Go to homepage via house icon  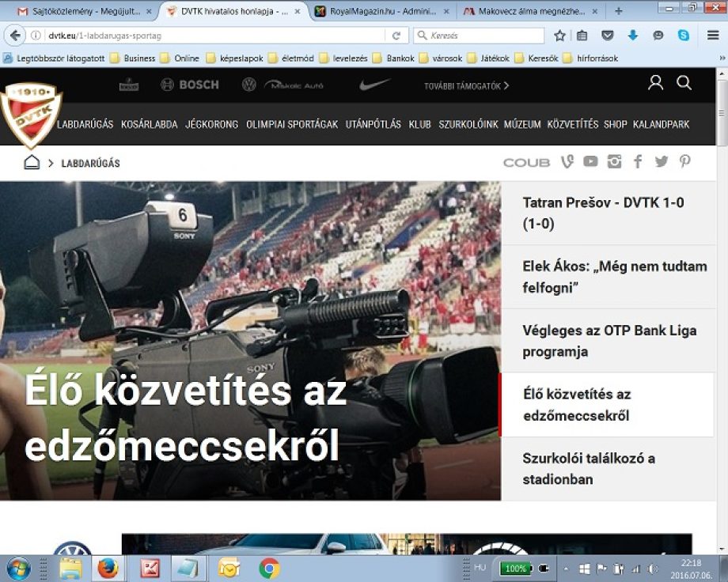(32, 162)
